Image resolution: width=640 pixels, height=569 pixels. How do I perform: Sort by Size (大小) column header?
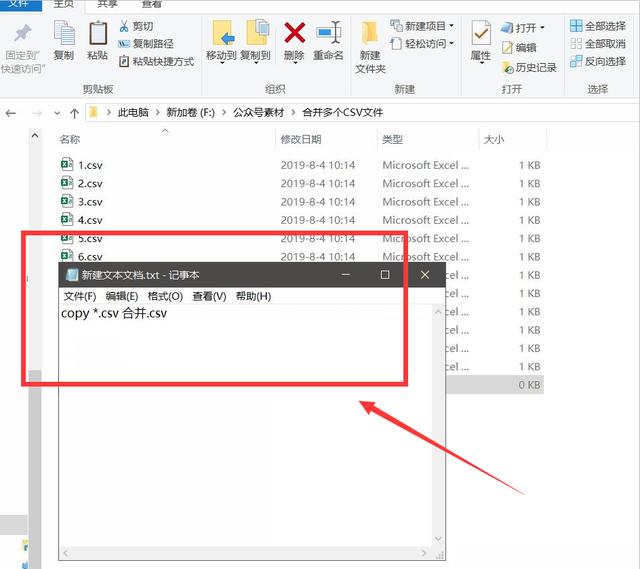tap(494, 140)
